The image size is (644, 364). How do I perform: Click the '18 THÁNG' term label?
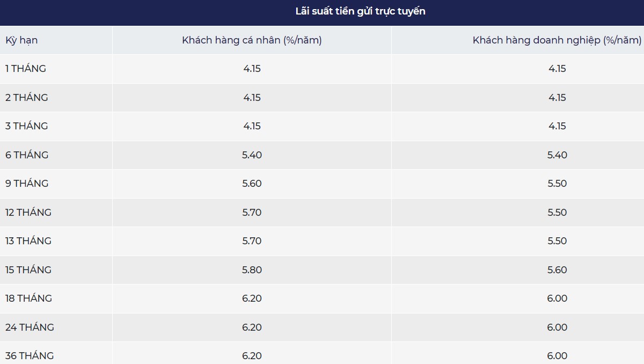pyautogui.click(x=28, y=299)
